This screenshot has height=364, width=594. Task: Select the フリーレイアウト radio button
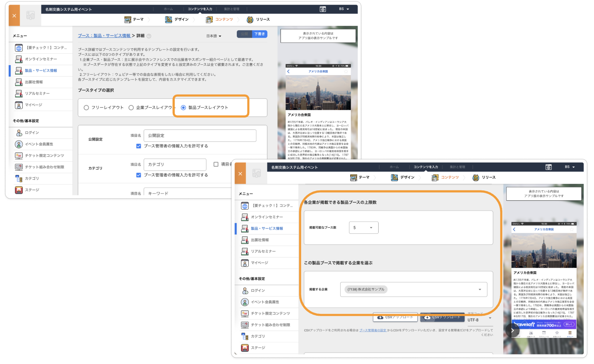pos(86,108)
